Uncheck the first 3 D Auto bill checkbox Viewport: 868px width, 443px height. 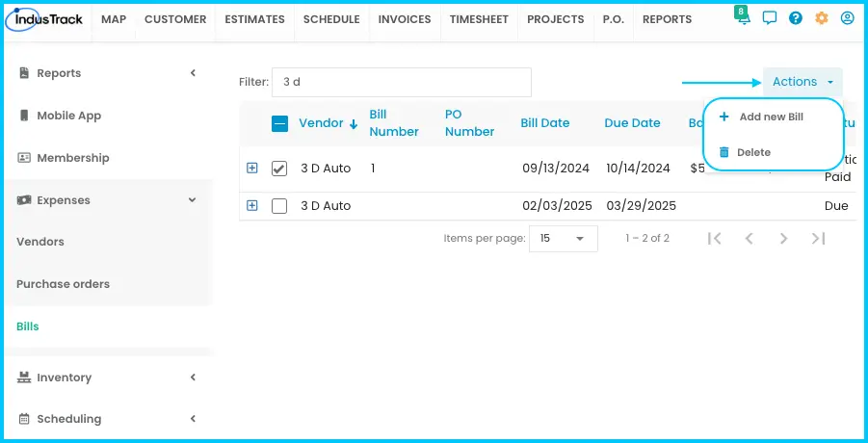[x=279, y=169]
